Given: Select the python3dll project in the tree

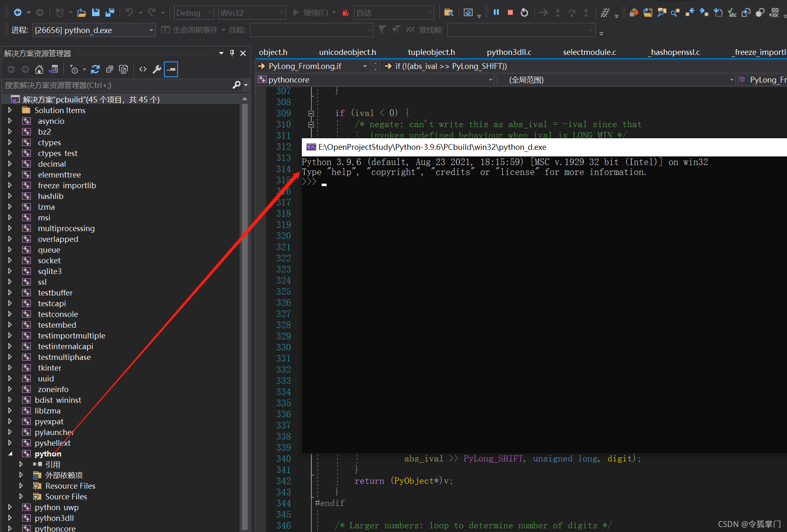Looking at the screenshot, I should coord(54,518).
